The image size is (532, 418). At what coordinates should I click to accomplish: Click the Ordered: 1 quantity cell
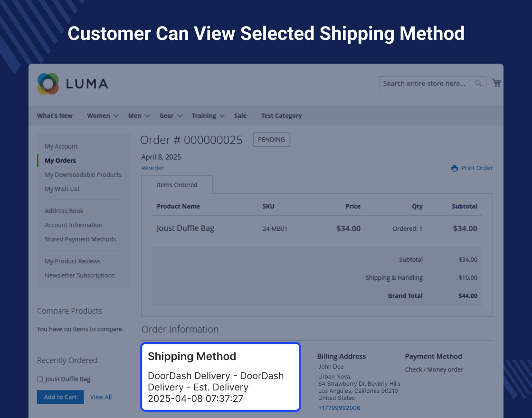click(408, 228)
